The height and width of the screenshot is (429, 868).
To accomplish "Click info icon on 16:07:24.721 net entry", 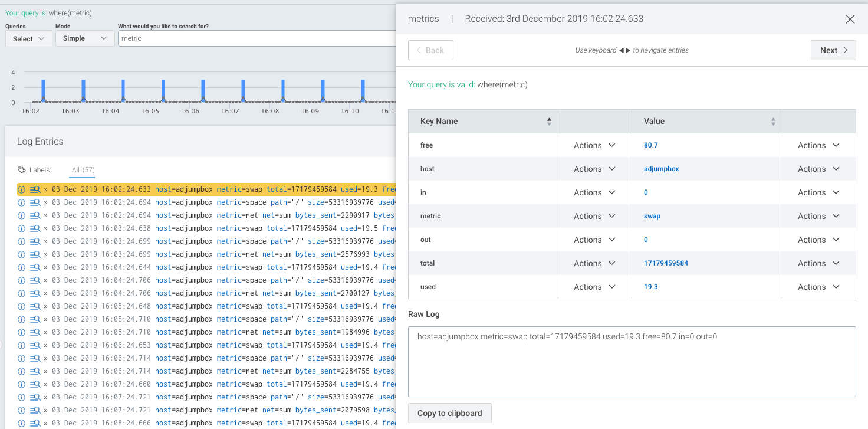I will (x=22, y=410).
